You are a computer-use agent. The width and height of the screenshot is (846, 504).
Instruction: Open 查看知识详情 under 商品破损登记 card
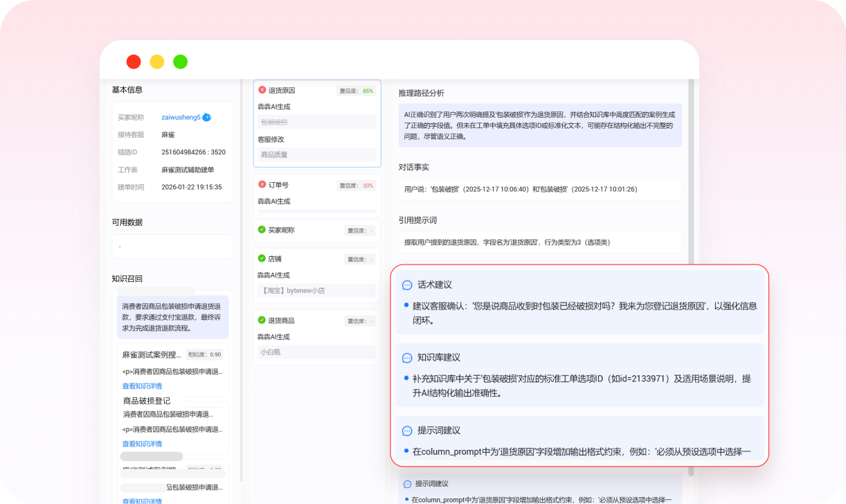coord(142,444)
